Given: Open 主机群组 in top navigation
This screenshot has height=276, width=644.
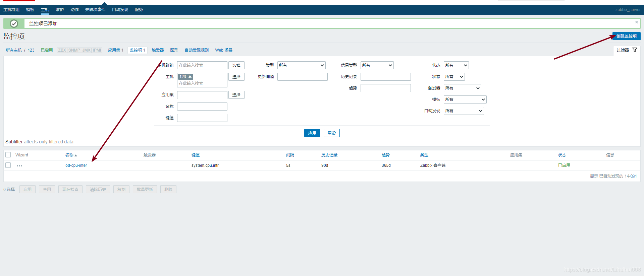Looking at the screenshot, I should tap(11, 10).
